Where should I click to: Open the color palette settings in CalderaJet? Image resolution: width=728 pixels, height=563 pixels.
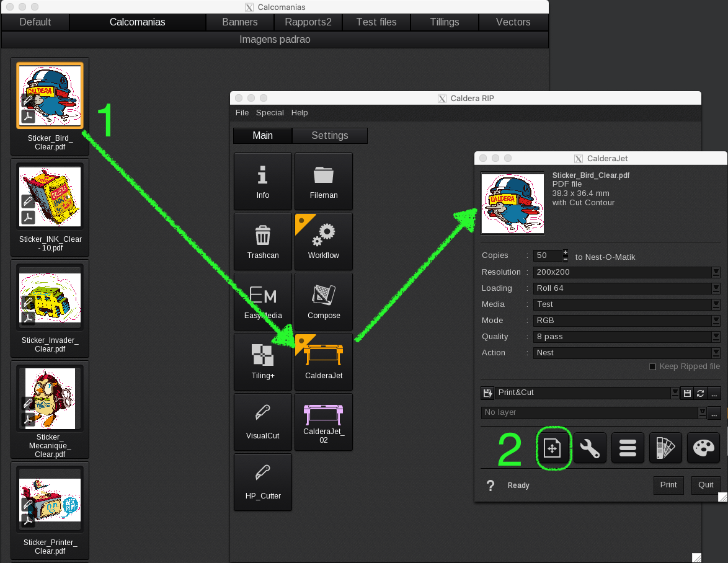pos(703,448)
